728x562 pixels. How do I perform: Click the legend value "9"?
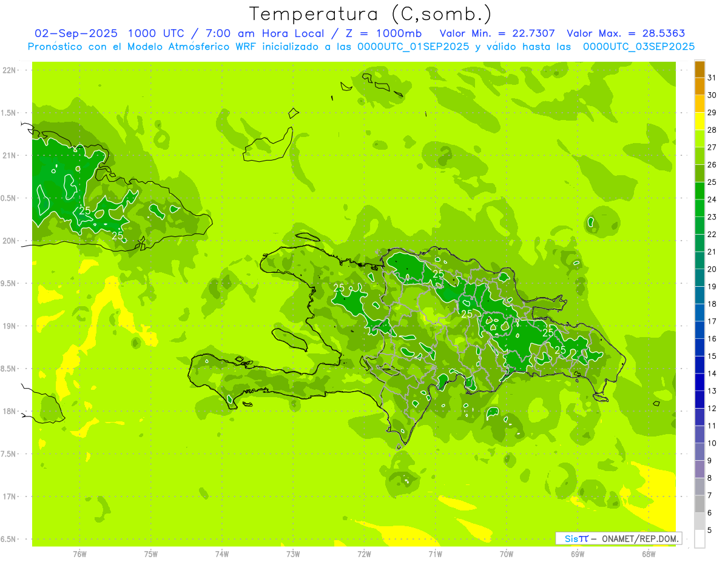pyautogui.click(x=710, y=461)
